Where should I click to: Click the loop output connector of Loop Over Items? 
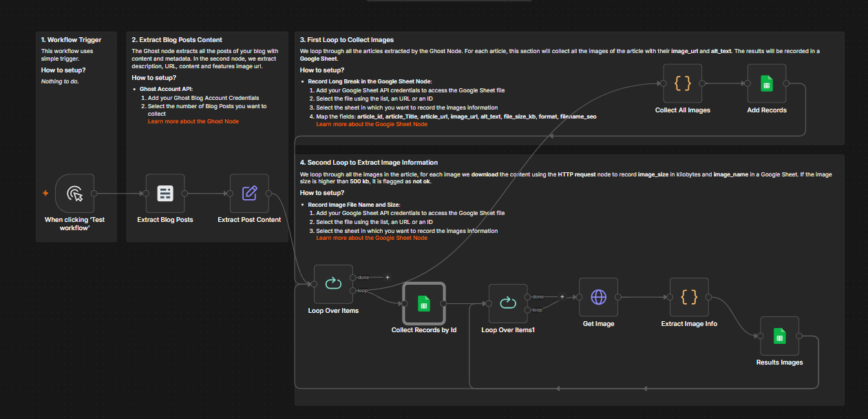pyautogui.click(x=353, y=291)
